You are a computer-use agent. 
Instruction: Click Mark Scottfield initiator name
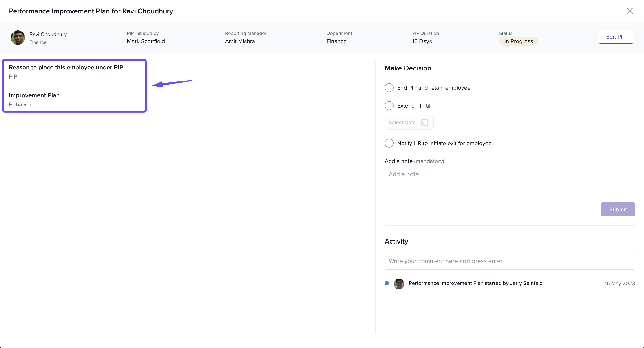(146, 41)
